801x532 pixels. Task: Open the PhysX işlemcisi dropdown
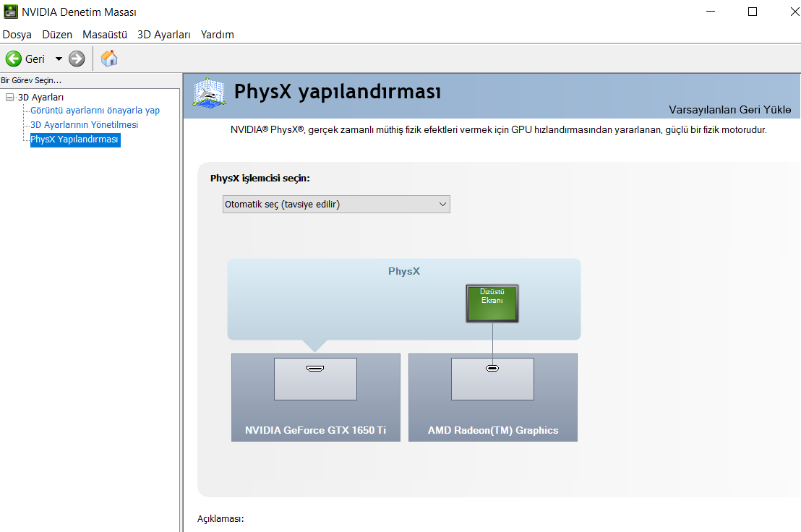tap(336, 205)
